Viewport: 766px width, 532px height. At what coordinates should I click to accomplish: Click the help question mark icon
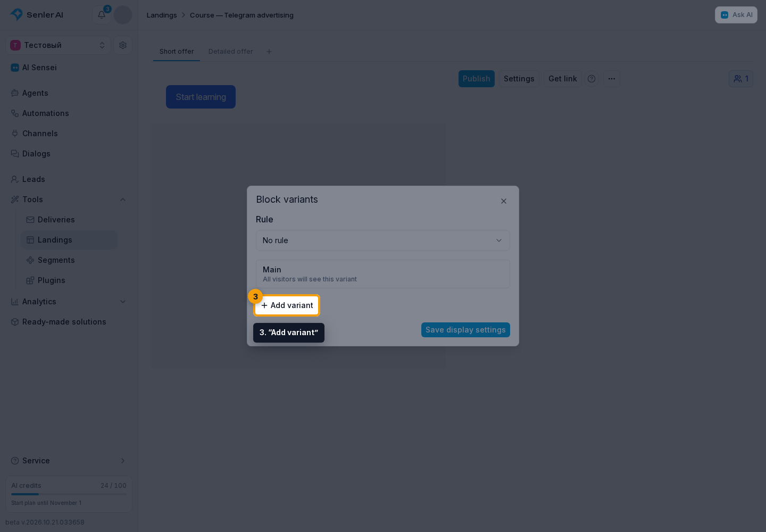click(x=592, y=79)
